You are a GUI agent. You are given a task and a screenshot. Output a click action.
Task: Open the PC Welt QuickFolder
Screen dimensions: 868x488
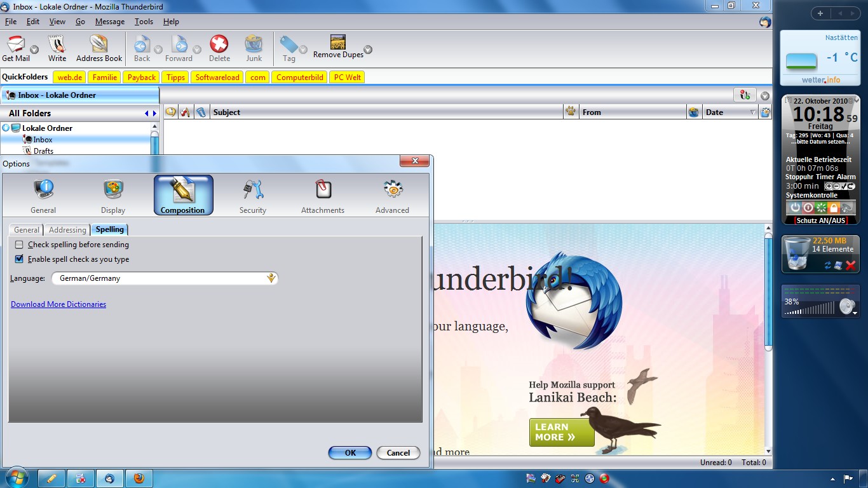click(x=348, y=78)
